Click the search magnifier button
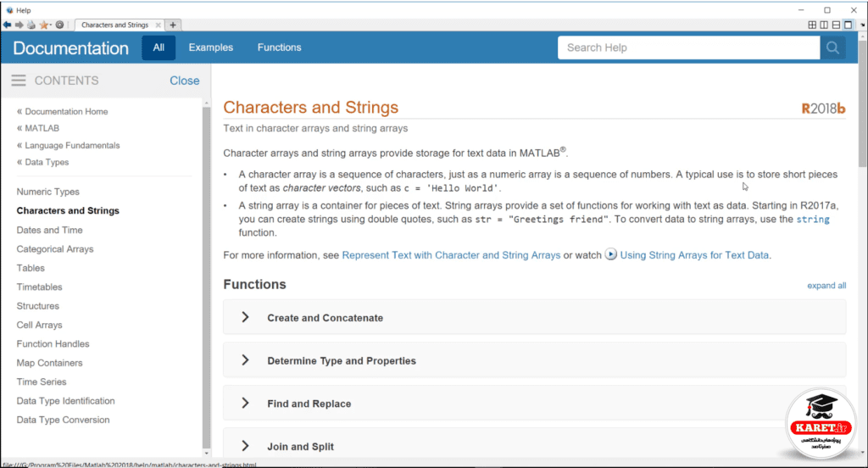 (x=832, y=47)
